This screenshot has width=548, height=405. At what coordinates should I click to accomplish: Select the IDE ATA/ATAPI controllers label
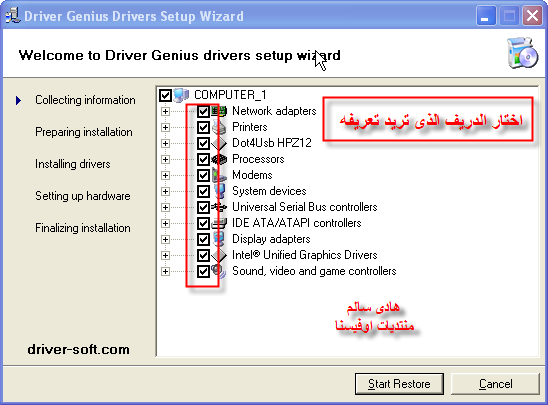pos(296,223)
